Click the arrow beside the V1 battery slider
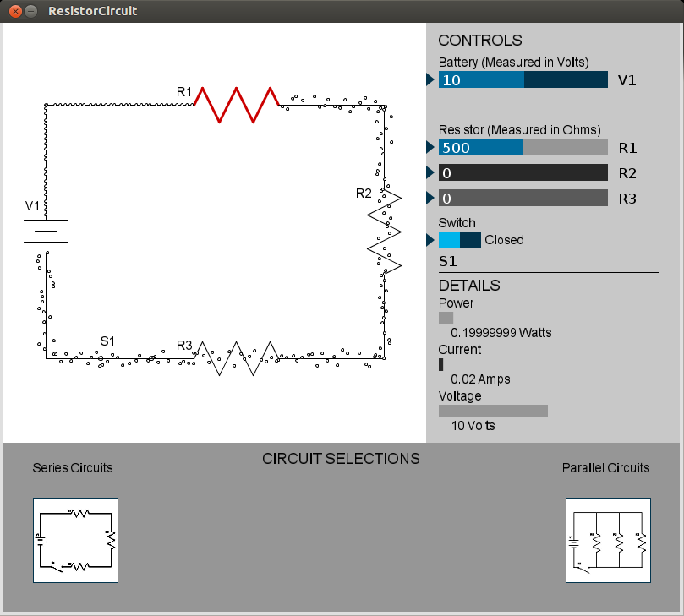Screen dimensions: 684x616 click(430, 79)
